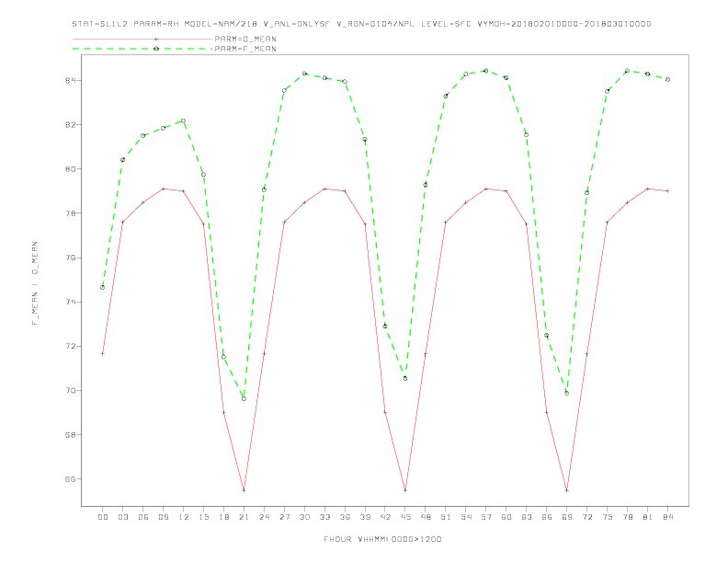
Task: Click the green dashed legend line sample
Action: pyautogui.click(x=142, y=49)
